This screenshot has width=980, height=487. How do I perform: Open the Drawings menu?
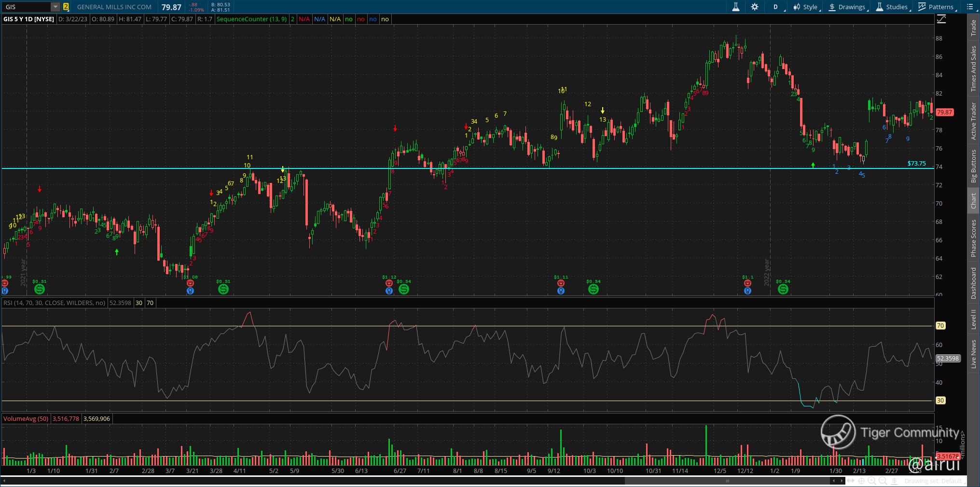coord(847,7)
